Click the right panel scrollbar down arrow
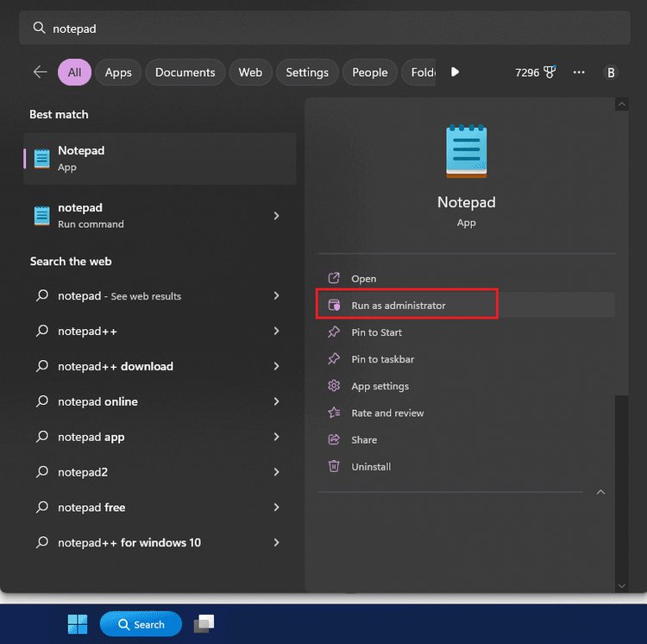The height and width of the screenshot is (644, 647). click(x=621, y=585)
